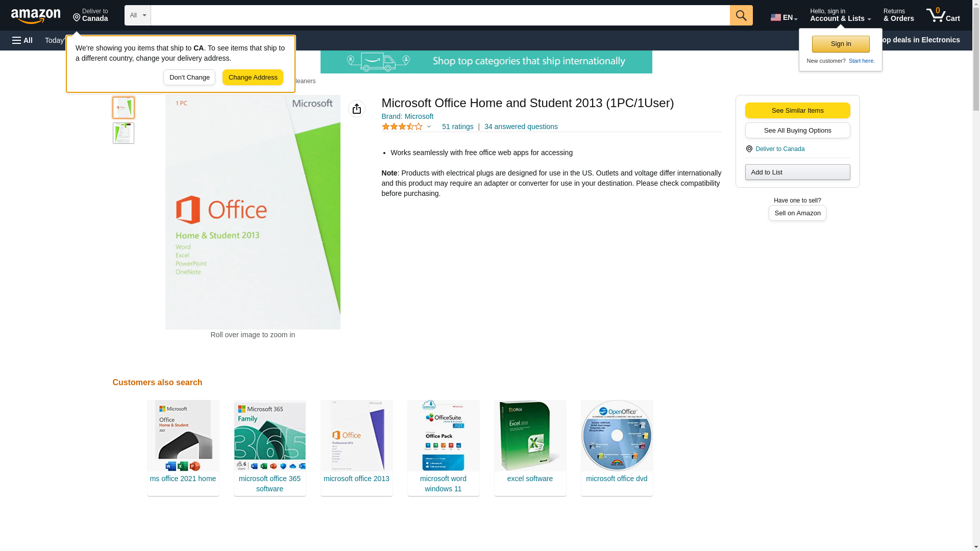Image resolution: width=980 pixels, height=551 pixels.
Task: Open Returns & Orders
Action: (898, 15)
